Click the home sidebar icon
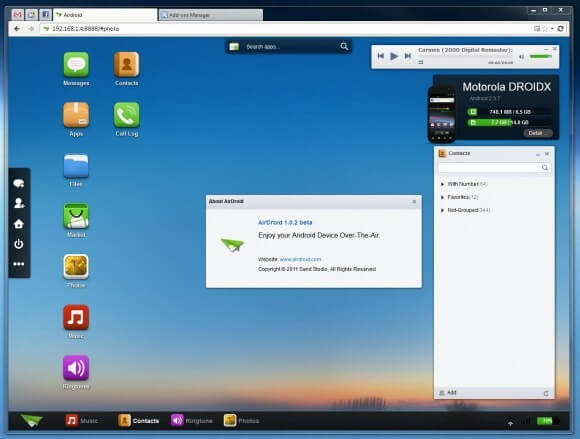580x439 pixels. (x=18, y=224)
